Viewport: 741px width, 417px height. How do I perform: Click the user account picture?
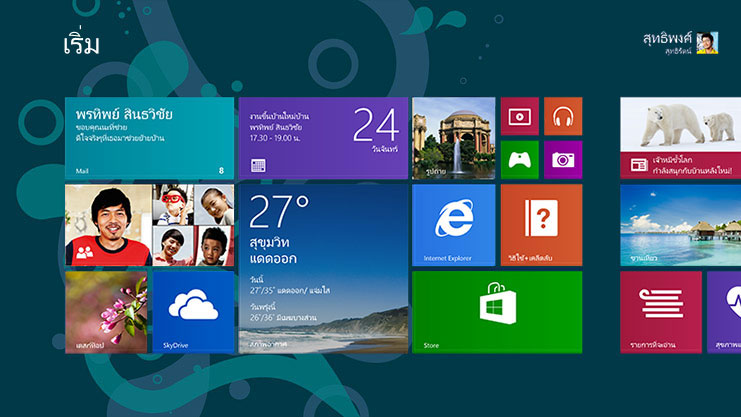click(x=707, y=42)
